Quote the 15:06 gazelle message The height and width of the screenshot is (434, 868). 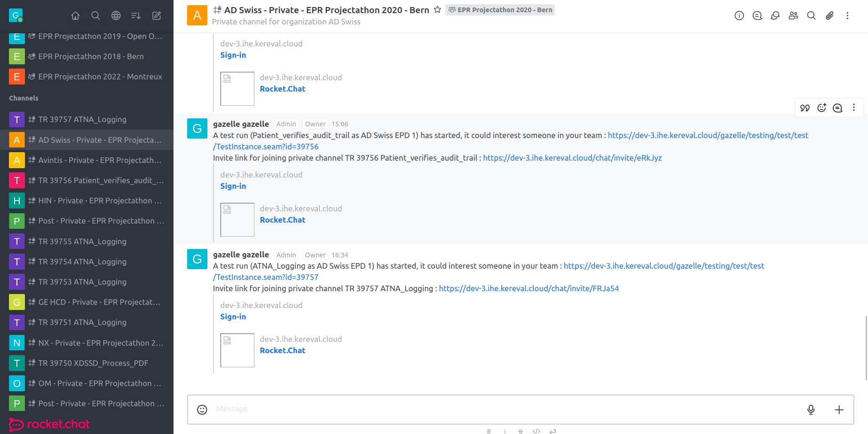805,108
